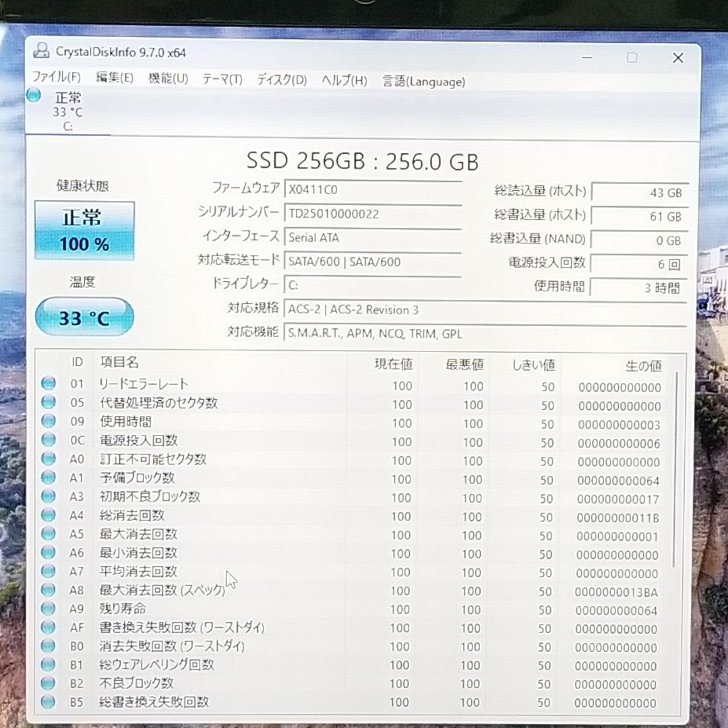
Task: Click the health dot beside 電源投入回数
Action: pos(48,439)
